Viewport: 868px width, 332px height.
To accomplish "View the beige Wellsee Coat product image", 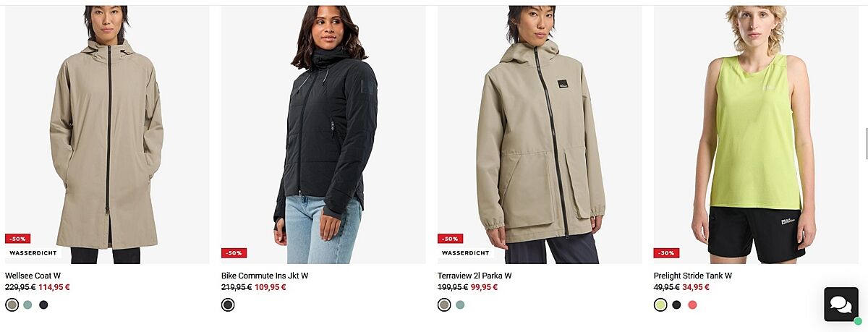I will [107, 135].
